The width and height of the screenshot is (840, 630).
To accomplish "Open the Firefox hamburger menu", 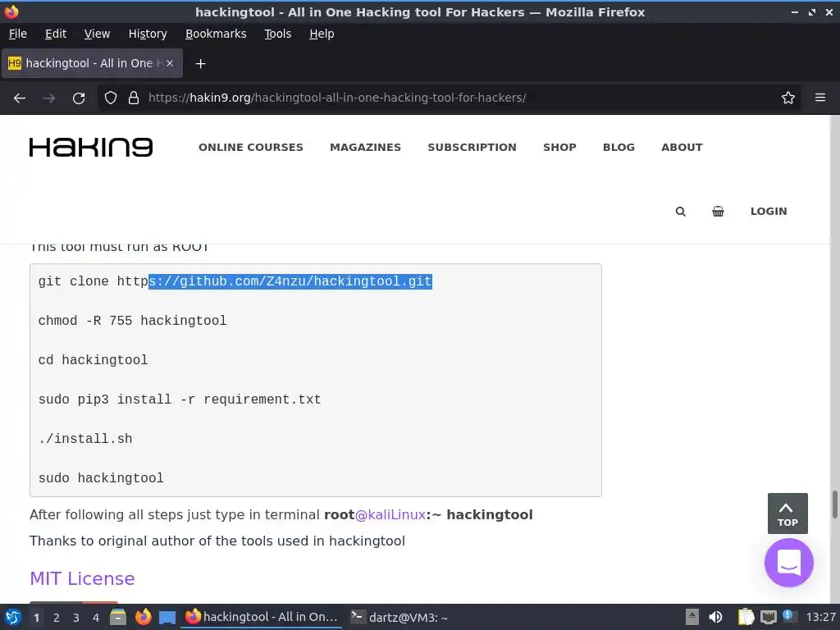I will [820, 98].
